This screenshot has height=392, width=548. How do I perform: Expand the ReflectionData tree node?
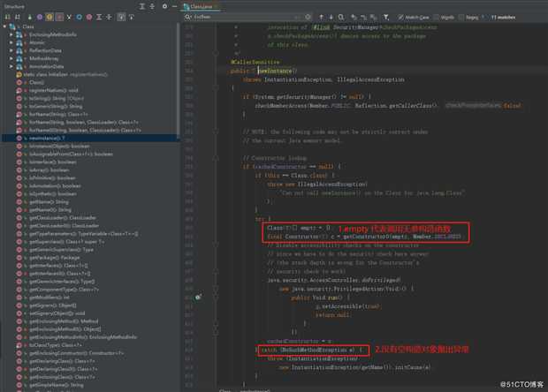pyautogui.click(x=11, y=51)
